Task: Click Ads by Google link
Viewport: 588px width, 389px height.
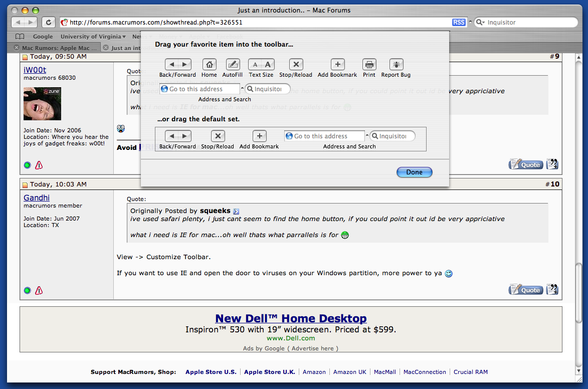Action: [264, 348]
